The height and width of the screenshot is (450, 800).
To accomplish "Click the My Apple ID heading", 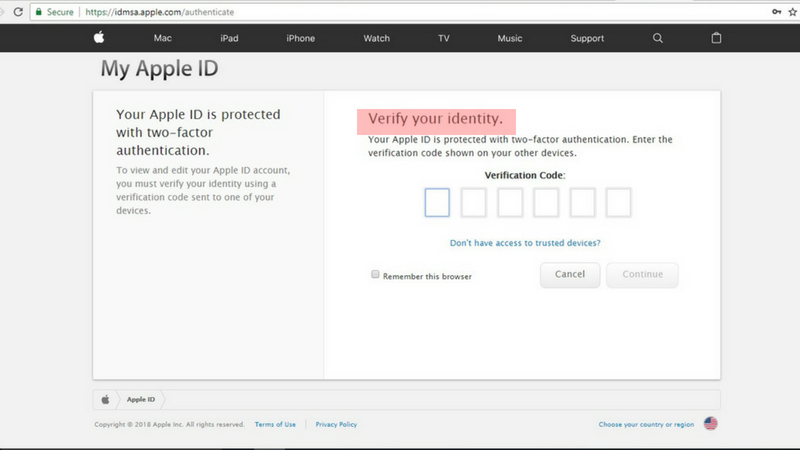I will click(159, 69).
